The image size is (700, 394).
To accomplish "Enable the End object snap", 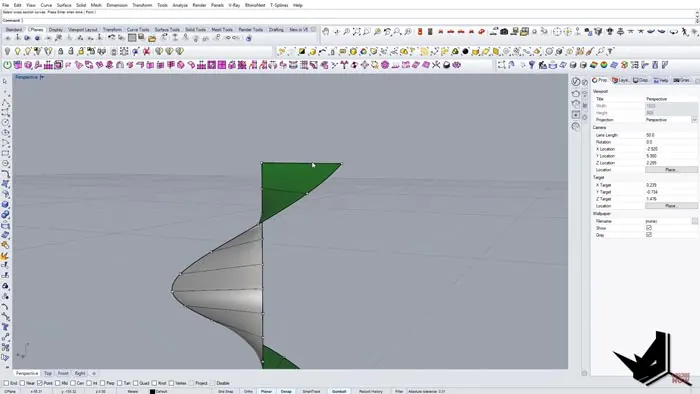I will pyautogui.click(x=7, y=383).
